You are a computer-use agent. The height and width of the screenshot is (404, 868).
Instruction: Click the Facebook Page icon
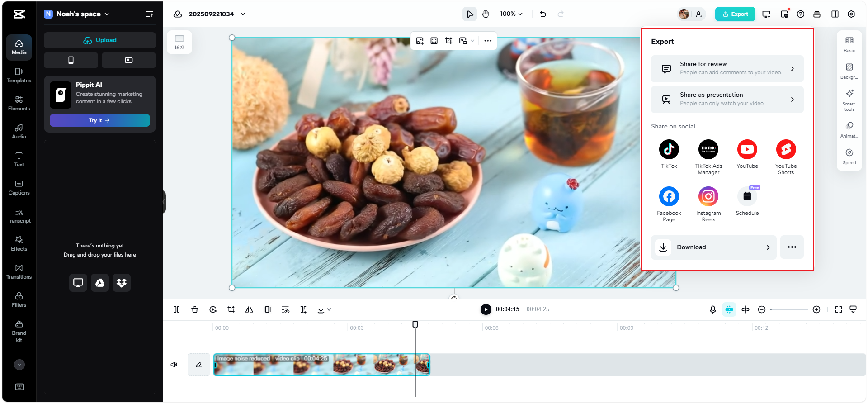[669, 197]
